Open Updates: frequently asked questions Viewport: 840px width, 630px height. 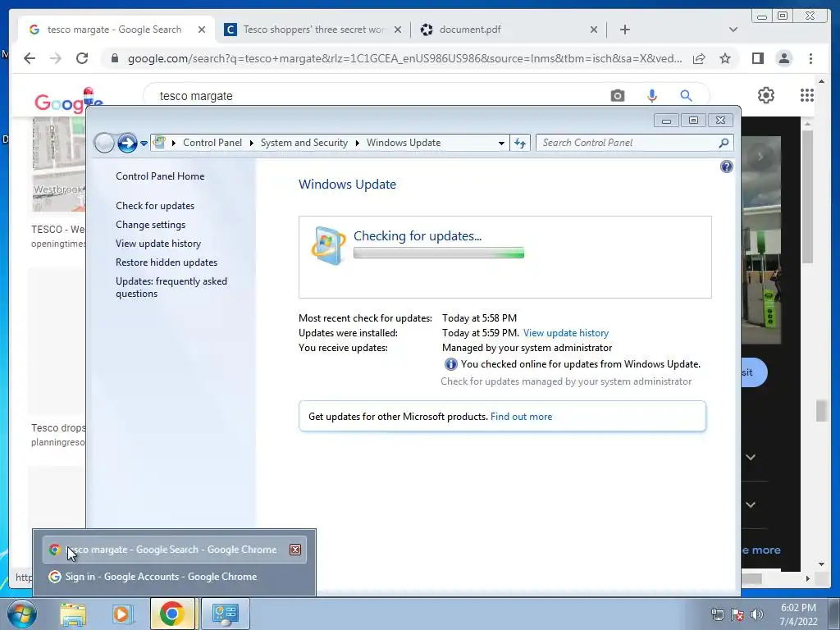[x=171, y=287]
